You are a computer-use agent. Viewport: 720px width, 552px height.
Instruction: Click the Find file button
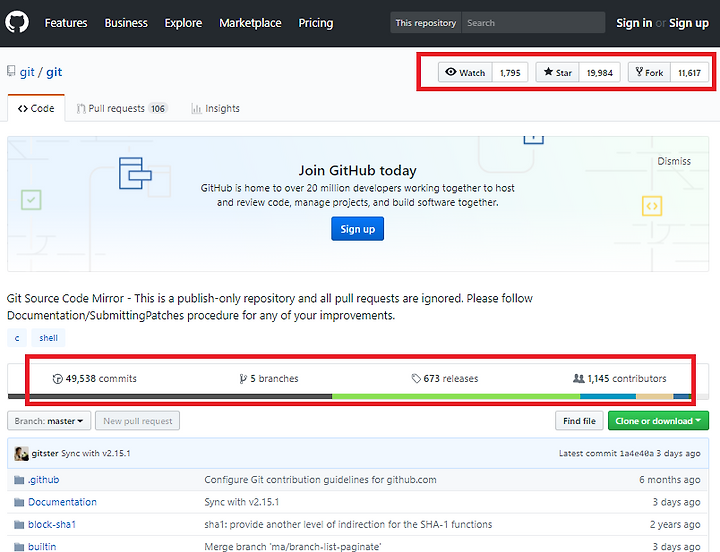point(579,421)
